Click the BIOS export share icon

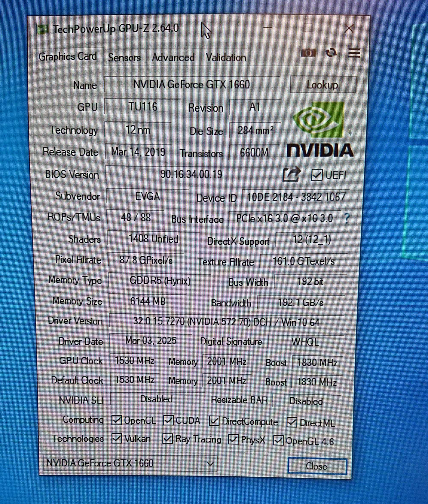pos(292,174)
